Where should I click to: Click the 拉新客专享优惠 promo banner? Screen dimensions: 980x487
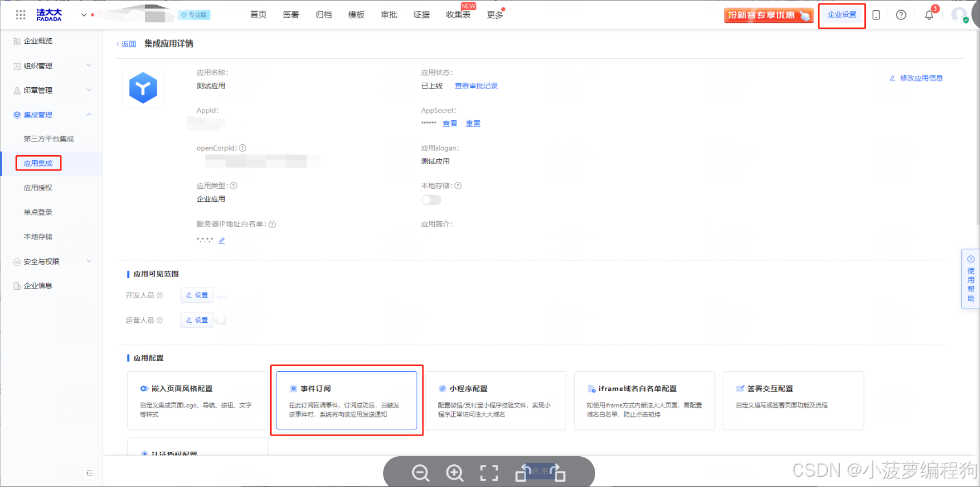(768, 15)
